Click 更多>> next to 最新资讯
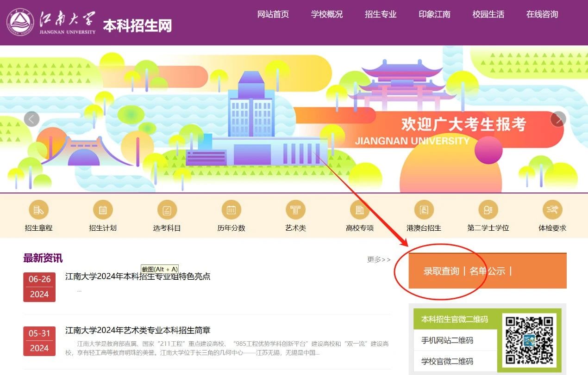Viewport: 588px width, 375px height. (379, 259)
